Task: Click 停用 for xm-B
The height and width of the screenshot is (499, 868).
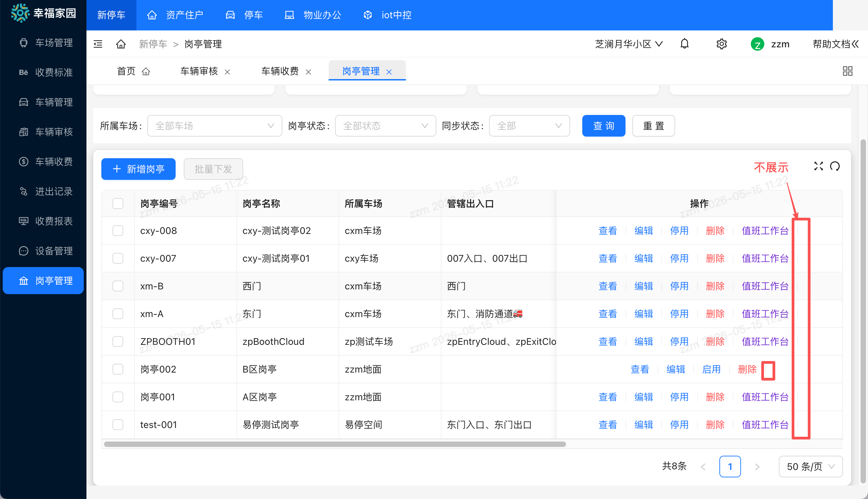Action: point(679,286)
